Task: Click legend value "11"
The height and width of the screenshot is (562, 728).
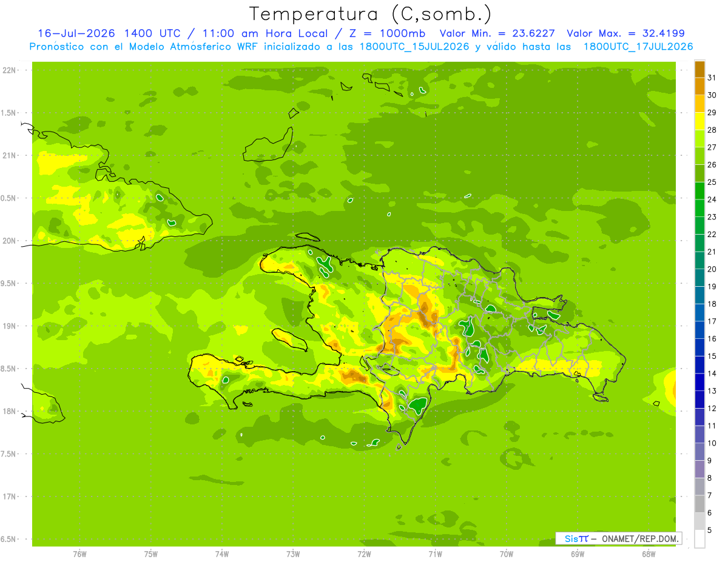Action: pos(712,426)
